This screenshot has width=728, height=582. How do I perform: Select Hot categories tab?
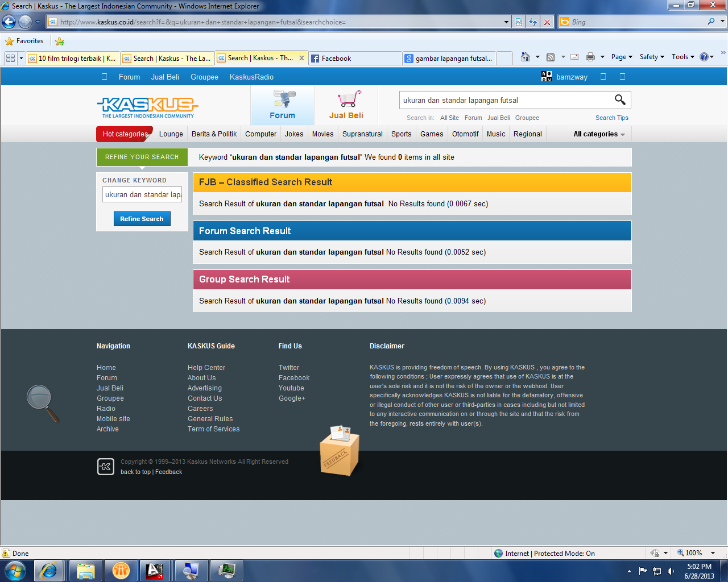tap(125, 134)
